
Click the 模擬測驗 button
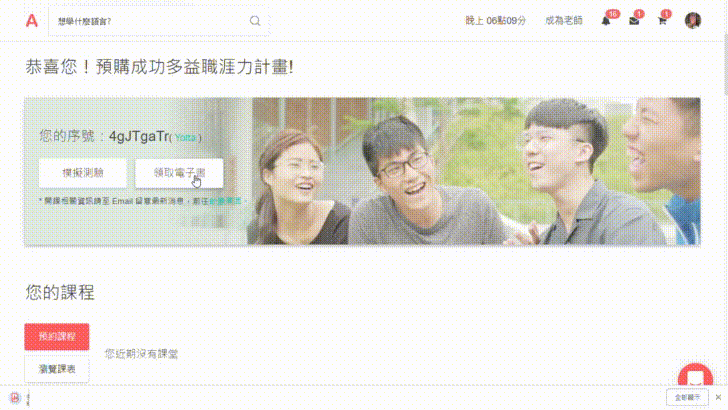[x=83, y=173]
